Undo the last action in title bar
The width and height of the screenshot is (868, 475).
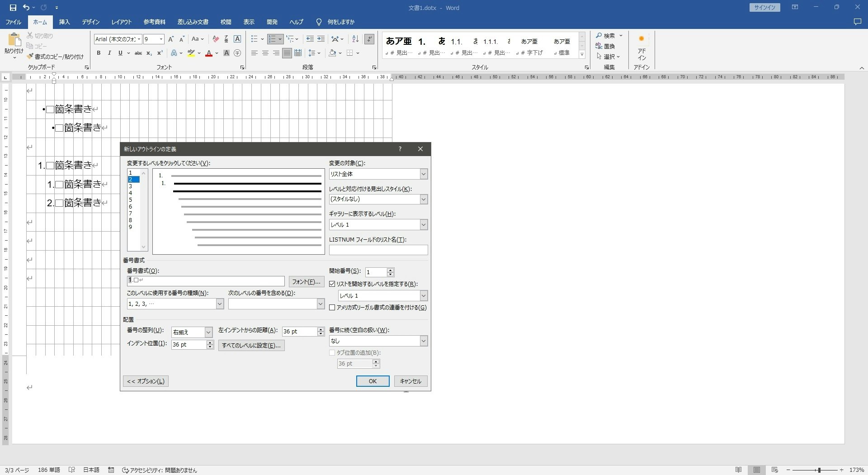pyautogui.click(x=26, y=8)
